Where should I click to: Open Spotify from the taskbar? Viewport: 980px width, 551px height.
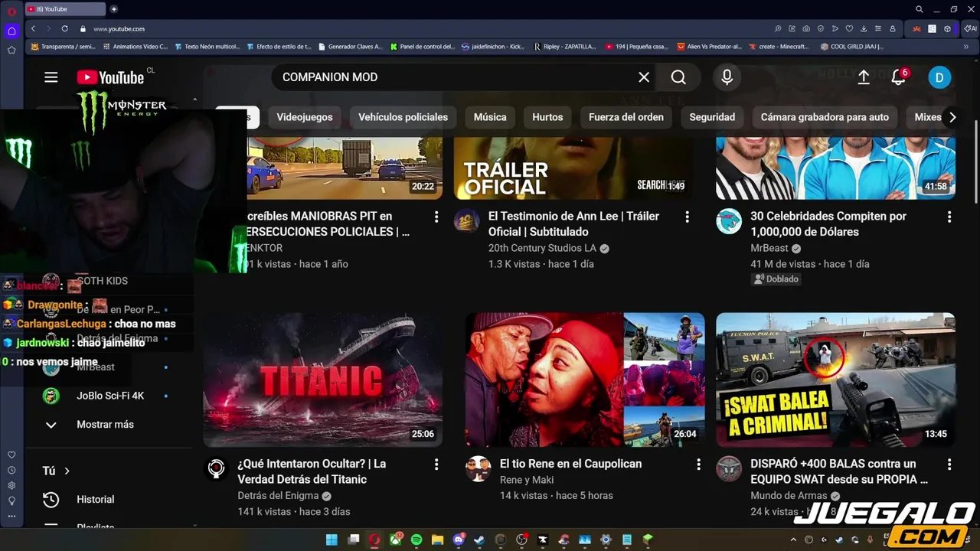pyautogui.click(x=416, y=540)
